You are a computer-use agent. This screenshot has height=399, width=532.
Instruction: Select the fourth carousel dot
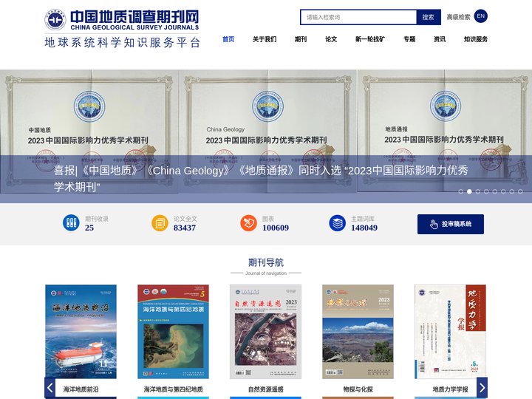(486, 191)
